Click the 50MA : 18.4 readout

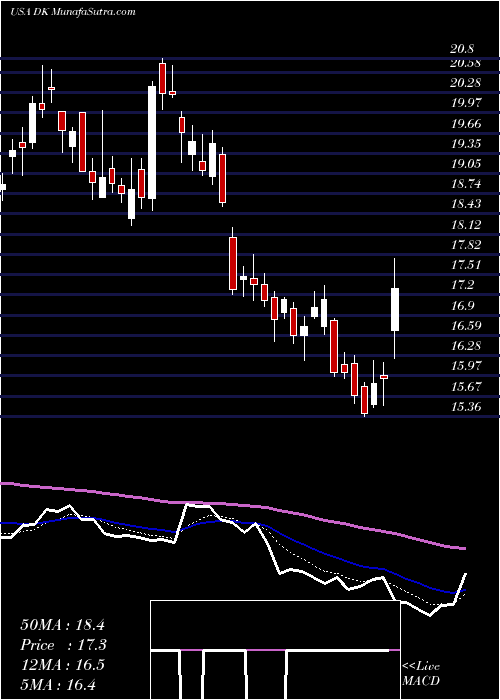(62, 625)
